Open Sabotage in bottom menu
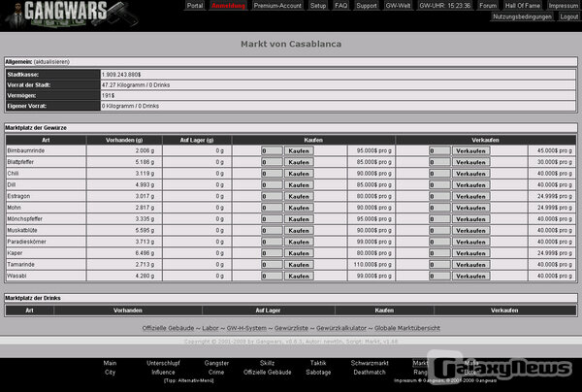 [x=318, y=372]
